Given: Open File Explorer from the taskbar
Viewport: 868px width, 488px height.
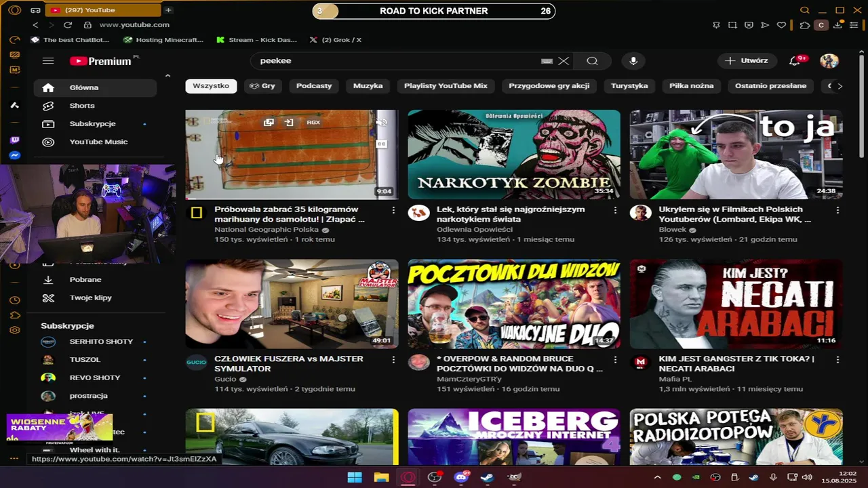Looking at the screenshot, I should pyautogui.click(x=380, y=477).
